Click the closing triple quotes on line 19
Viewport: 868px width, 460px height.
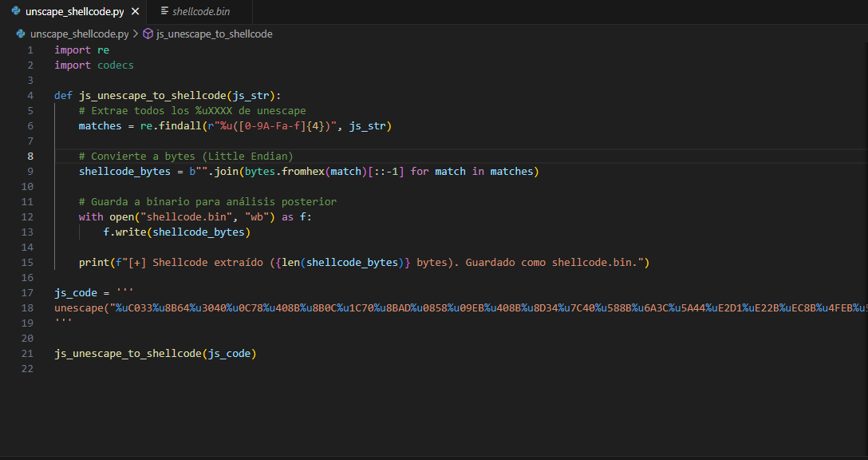pyautogui.click(x=63, y=322)
